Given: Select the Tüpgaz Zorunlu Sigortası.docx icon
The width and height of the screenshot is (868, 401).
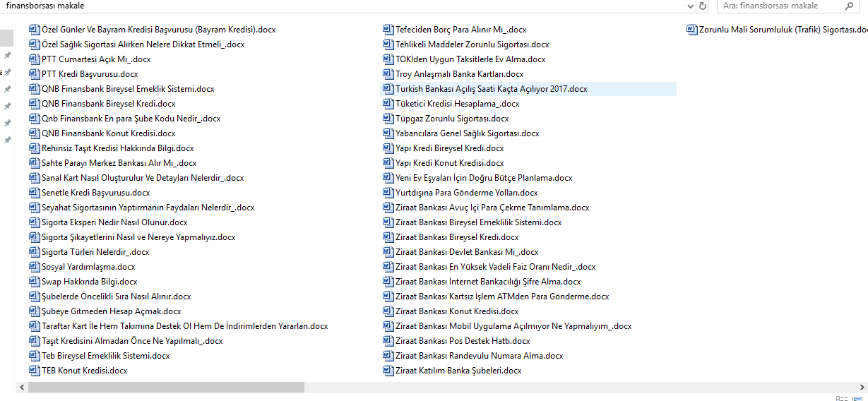Looking at the screenshot, I should point(388,119).
